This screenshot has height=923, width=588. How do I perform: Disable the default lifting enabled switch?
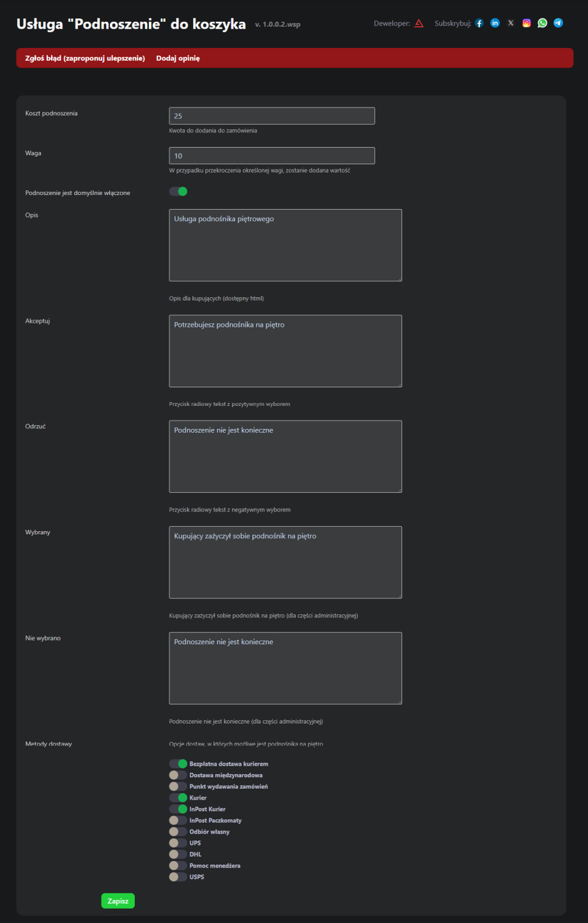pos(178,192)
